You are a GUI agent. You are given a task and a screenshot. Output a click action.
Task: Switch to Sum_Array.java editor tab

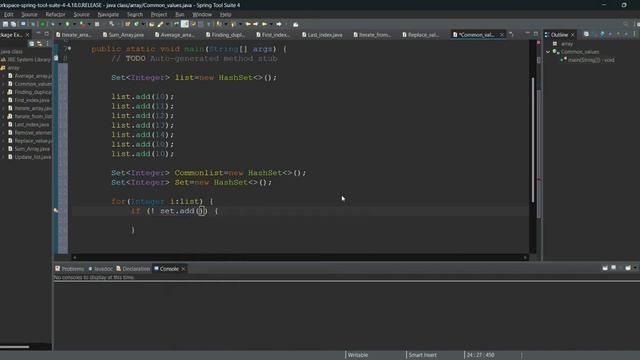tap(123, 35)
